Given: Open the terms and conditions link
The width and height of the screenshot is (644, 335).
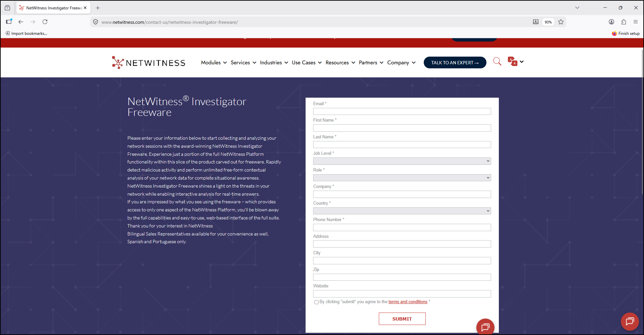Looking at the screenshot, I should point(408,302).
